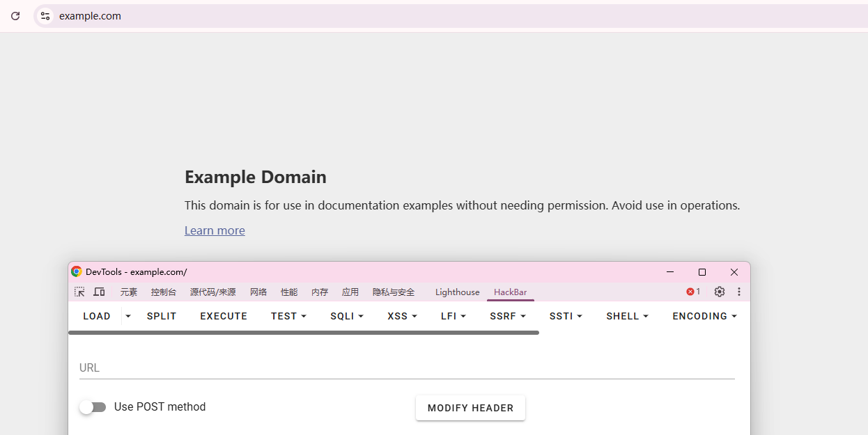Click the EXECUTE button
This screenshot has height=435, width=868.
click(224, 316)
